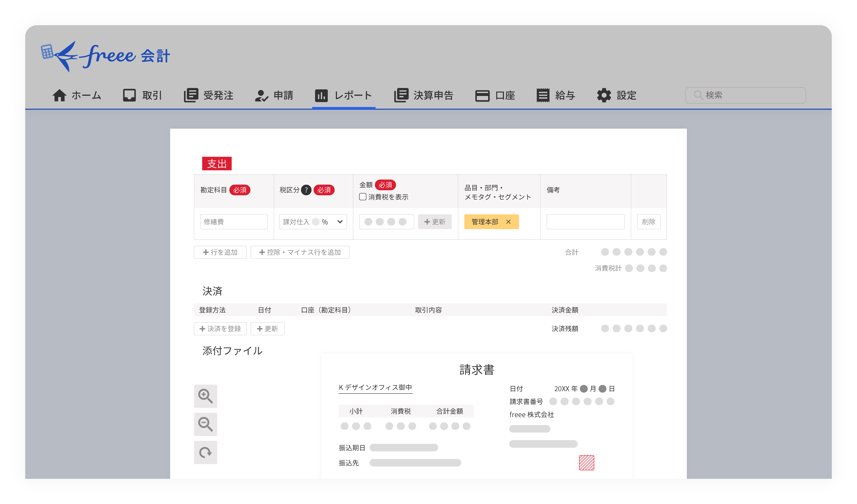Image resolution: width=857 pixels, height=504 pixels.
Task: Click the 削除 button in the row
Action: pyautogui.click(x=648, y=222)
